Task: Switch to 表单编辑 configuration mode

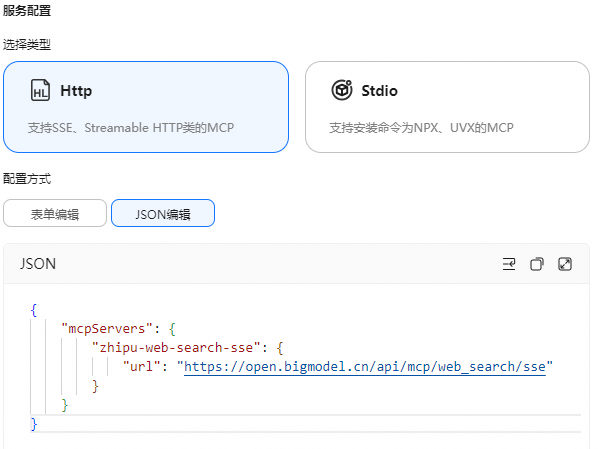Action: 55,213
